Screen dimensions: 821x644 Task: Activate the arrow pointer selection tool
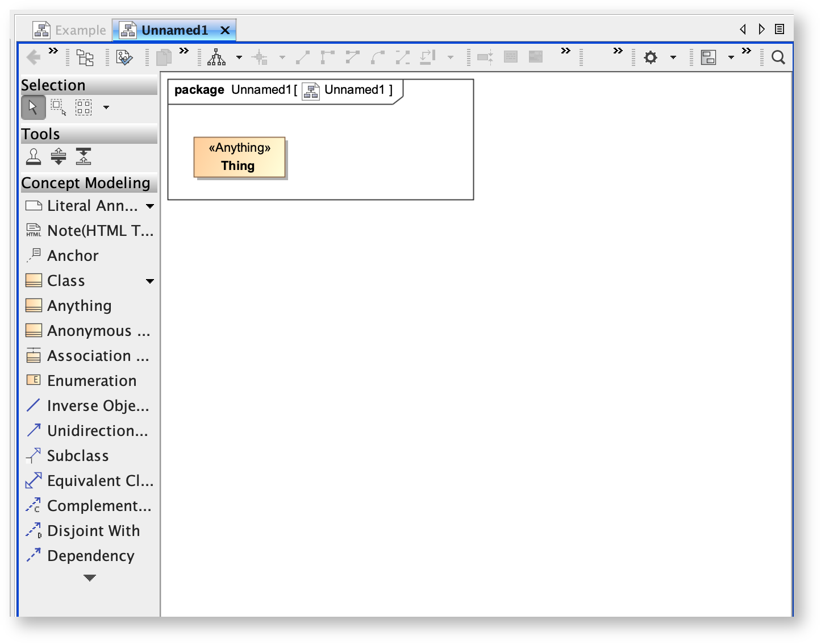point(34,107)
